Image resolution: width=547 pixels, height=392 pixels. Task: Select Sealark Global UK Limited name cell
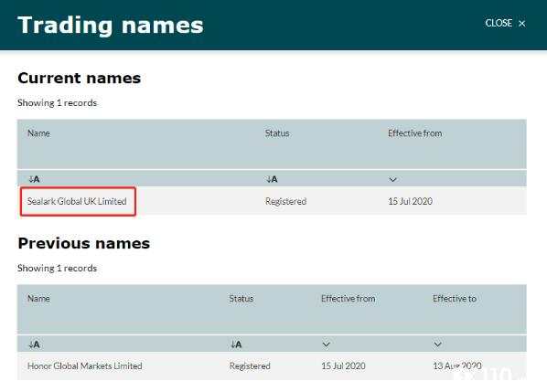click(77, 201)
